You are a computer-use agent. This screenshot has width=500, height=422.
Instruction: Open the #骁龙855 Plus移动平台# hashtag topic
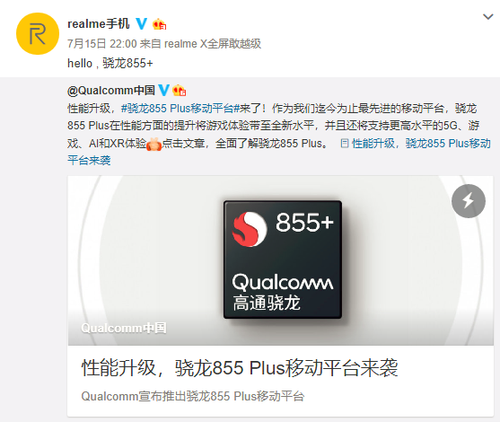tap(180, 108)
